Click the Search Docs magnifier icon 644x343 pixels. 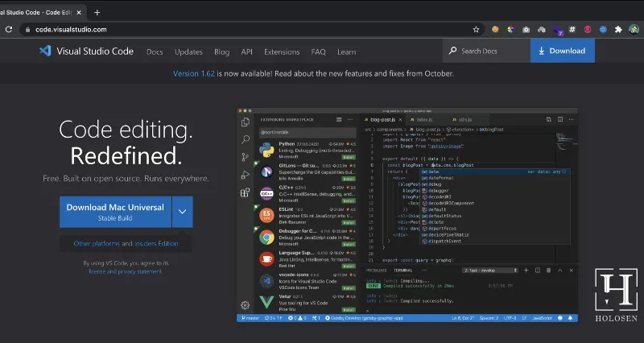point(452,51)
